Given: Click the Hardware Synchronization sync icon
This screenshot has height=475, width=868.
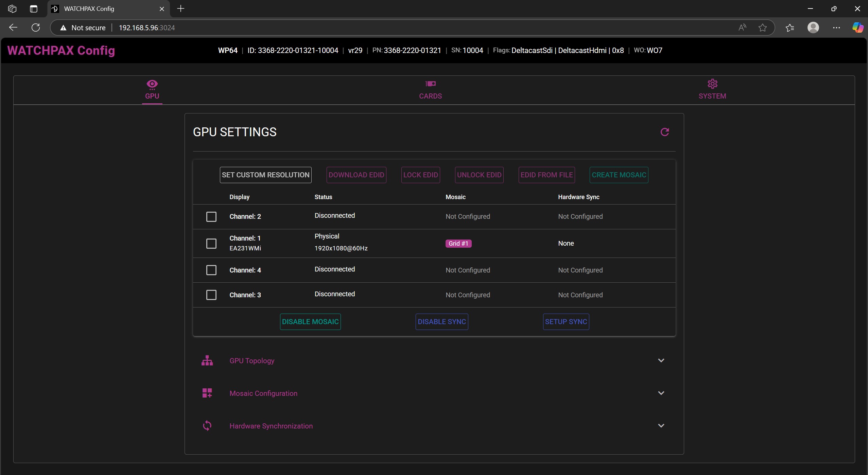Looking at the screenshot, I should pos(207,425).
